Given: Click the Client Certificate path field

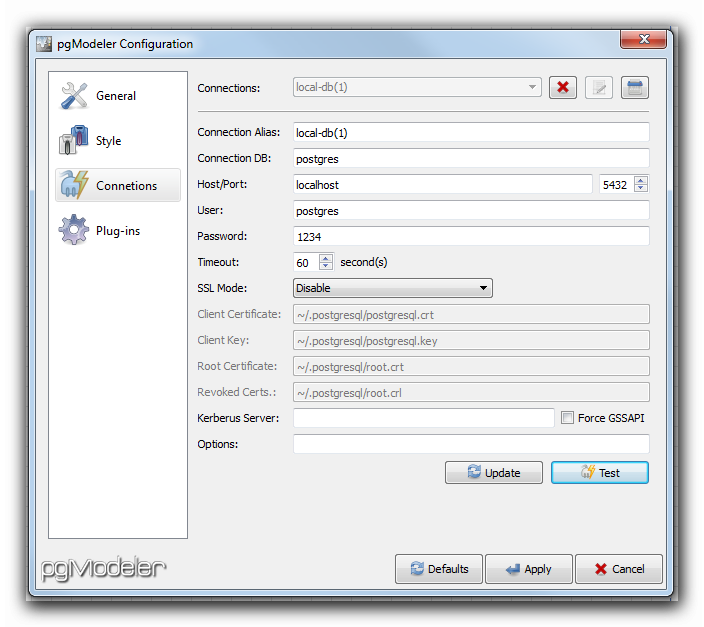Looking at the screenshot, I should pos(471,314).
